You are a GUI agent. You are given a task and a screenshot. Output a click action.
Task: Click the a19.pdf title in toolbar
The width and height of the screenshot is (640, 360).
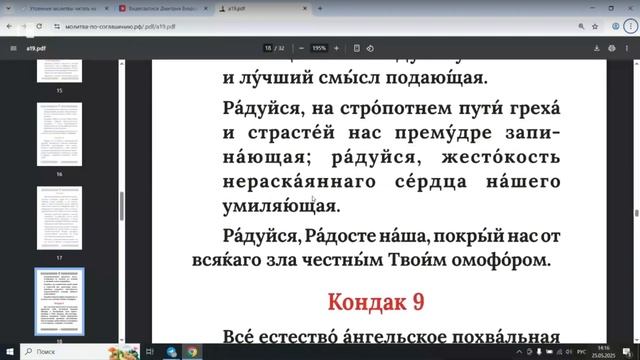coord(36,48)
